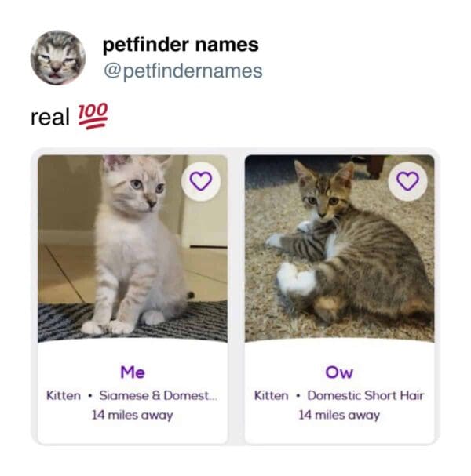
Task: Open the photo of the tabby kitten on carpet
Action: (x=339, y=249)
